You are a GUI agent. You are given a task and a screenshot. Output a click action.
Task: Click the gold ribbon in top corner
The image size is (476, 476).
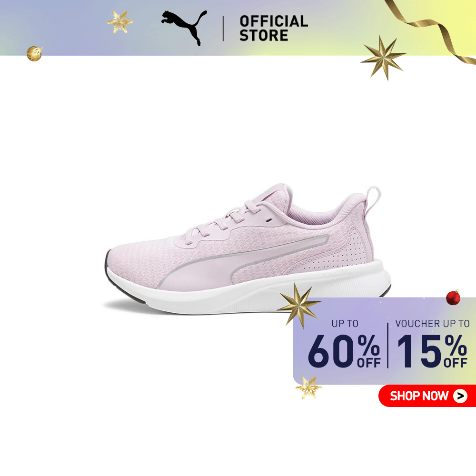(x=431, y=30)
